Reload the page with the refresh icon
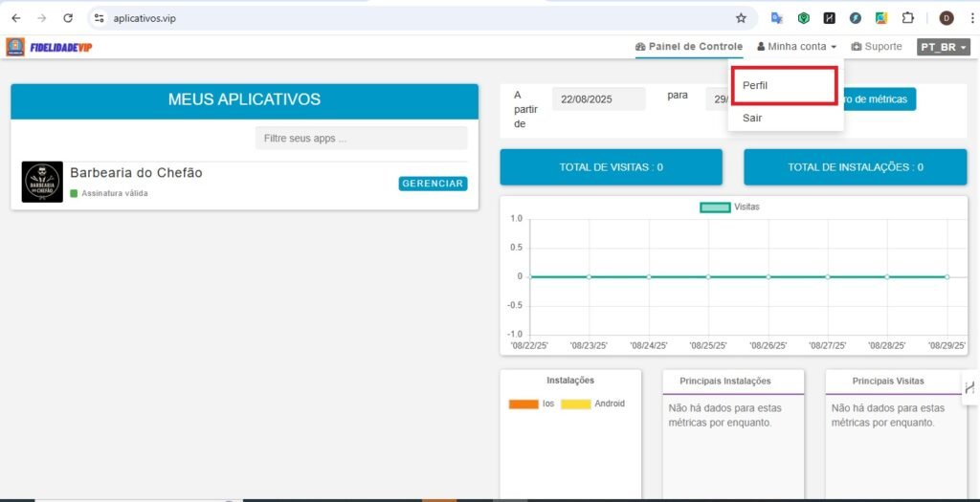Viewport: 980px width, 502px height. click(68, 18)
